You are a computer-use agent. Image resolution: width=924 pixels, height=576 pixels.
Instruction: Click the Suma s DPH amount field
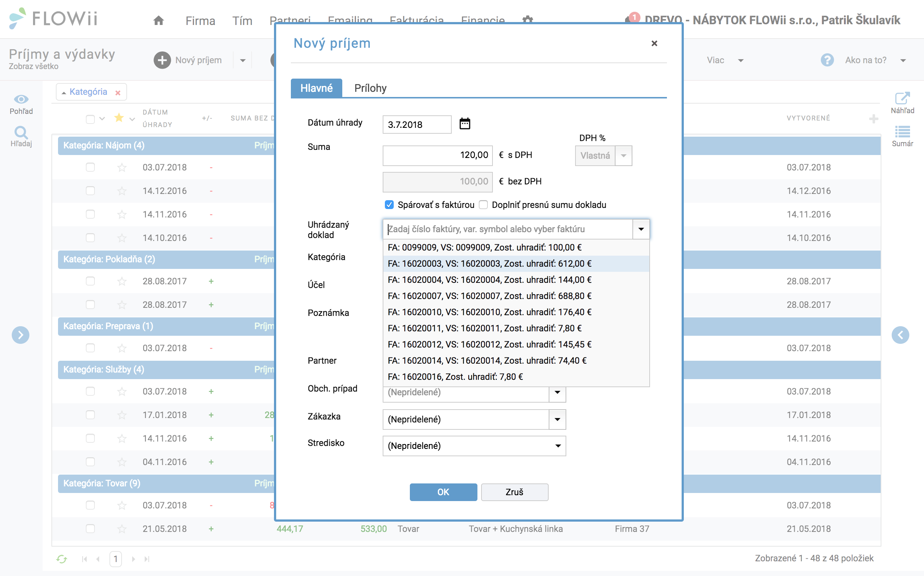pyautogui.click(x=437, y=155)
